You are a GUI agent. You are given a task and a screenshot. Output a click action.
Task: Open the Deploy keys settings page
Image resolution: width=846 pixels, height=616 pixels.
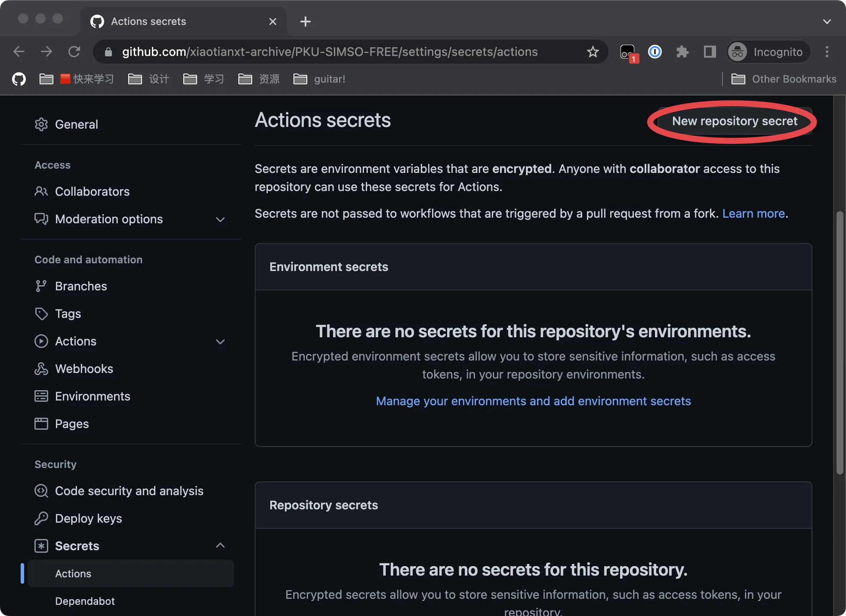pyautogui.click(x=88, y=518)
